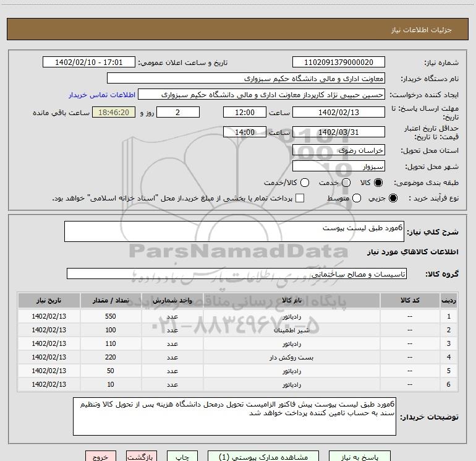Click the date 1402/02/13 in row 4
The height and width of the screenshot is (461, 476).
(x=49, y=357)
